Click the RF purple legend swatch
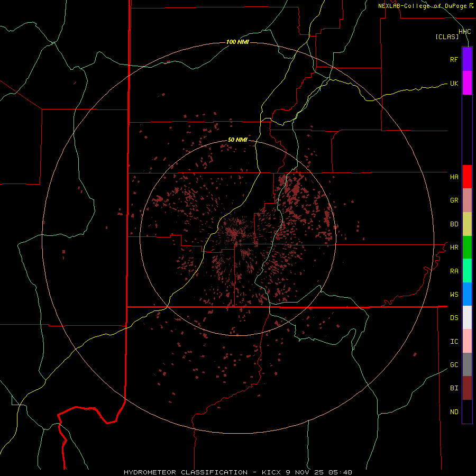This screenshot has height=476, width=476. (x=467, y=59)
